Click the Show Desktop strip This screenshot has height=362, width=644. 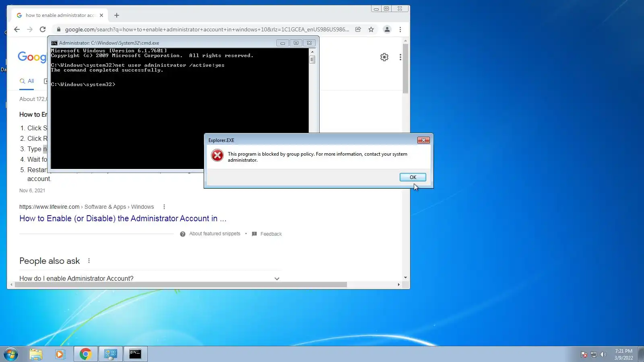click(x=641, y=354)
